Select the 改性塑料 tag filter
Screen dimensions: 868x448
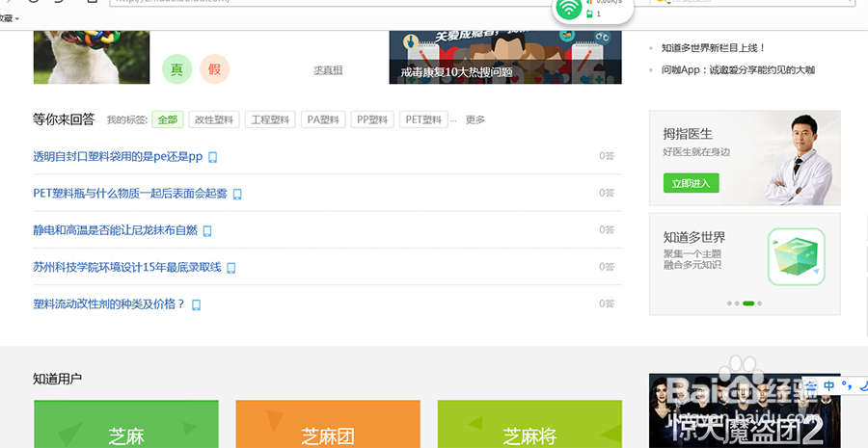(214, 119)
